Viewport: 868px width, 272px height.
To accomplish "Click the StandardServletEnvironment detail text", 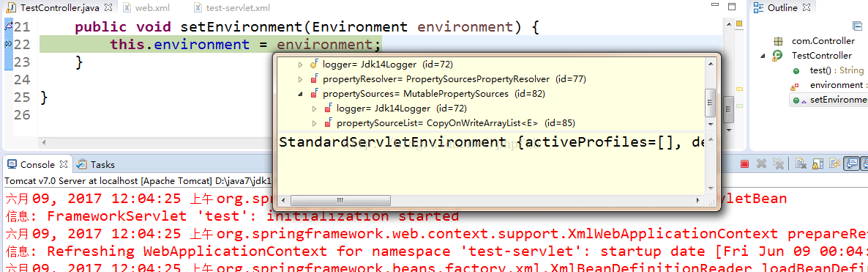I will click(x=492, y=143).
